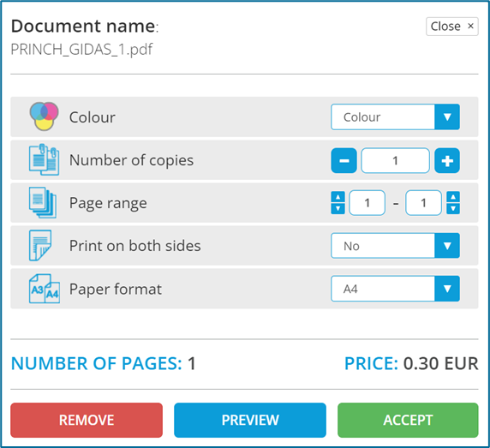
Task: Click the Page range stacked pages icon
Action: pyautogui.click(x=43, y=202)
